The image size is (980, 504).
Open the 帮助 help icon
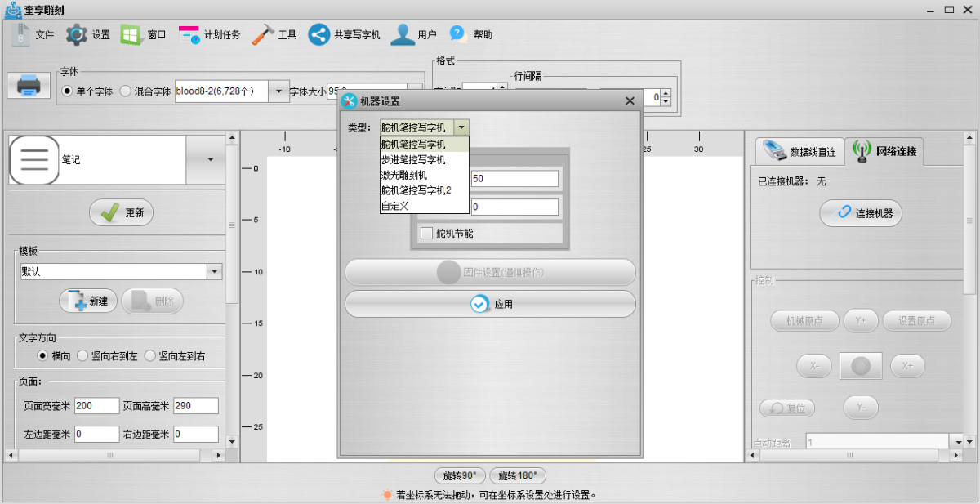click(457, 34)
